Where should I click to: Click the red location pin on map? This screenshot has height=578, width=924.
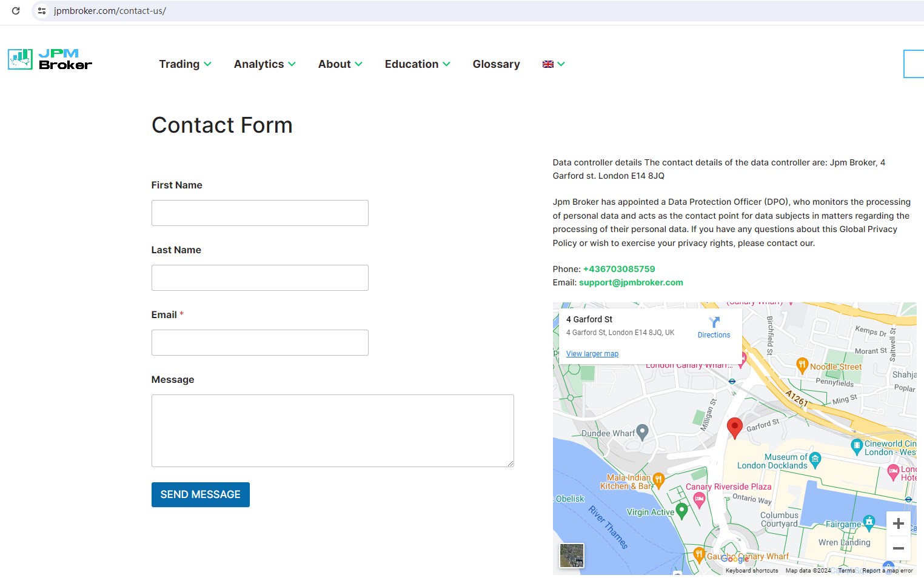tap(734, 427)
